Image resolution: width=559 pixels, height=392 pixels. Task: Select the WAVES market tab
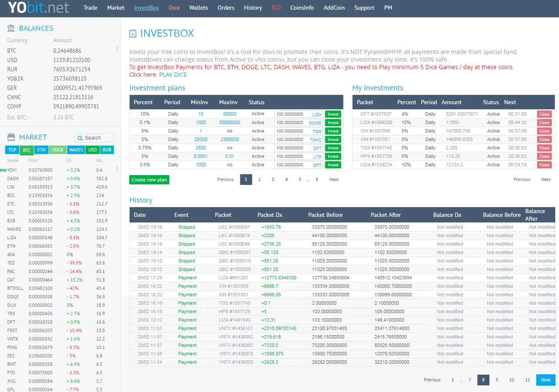[x=76, y=150]
